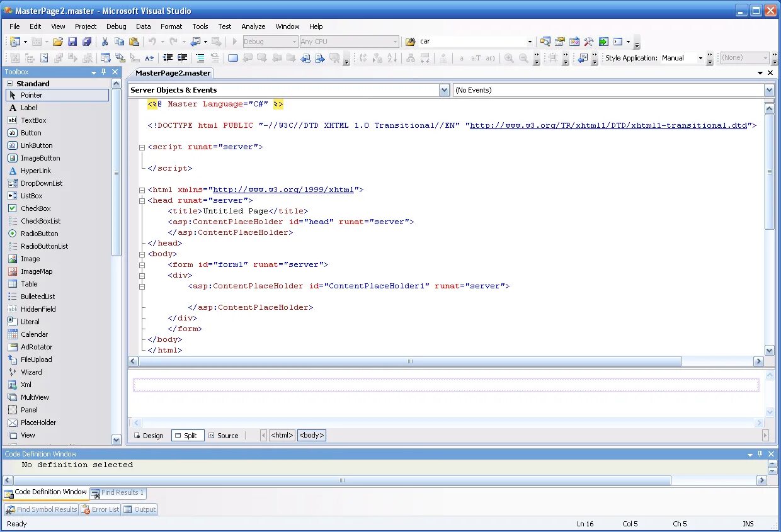Open the Style Application Manual dropdown
Image resolution: width=781 pixels, height=532 pixels.
coord(700,58)
